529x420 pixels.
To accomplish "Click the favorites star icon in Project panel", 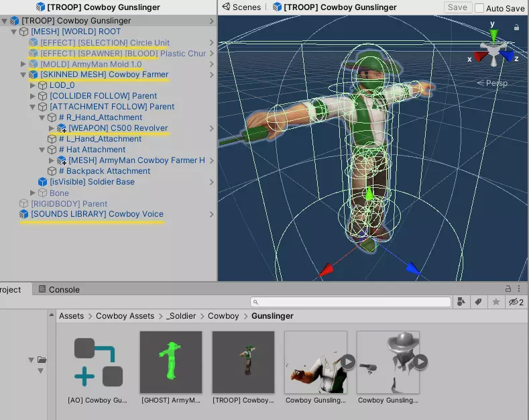I will [496, 302].
